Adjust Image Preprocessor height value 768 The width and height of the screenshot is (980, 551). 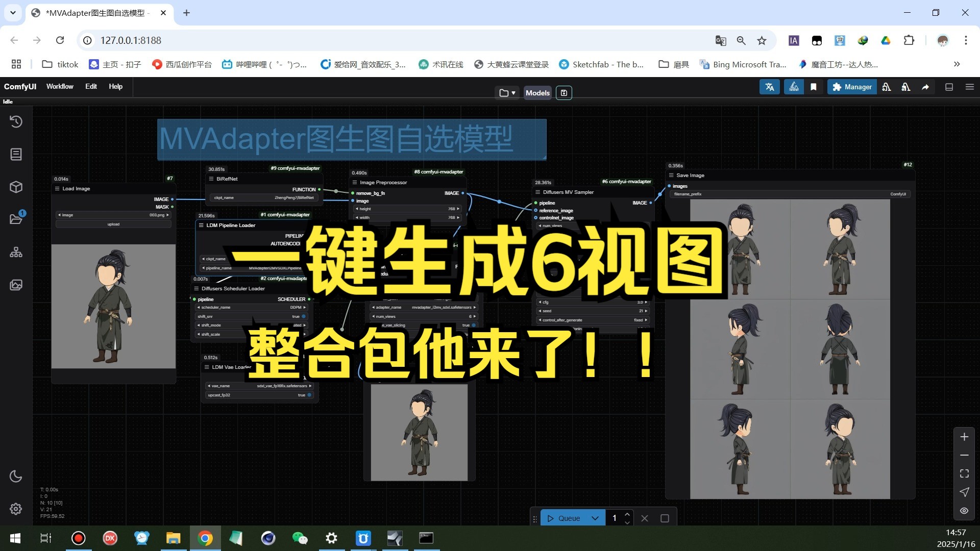(x=407, y=209)
